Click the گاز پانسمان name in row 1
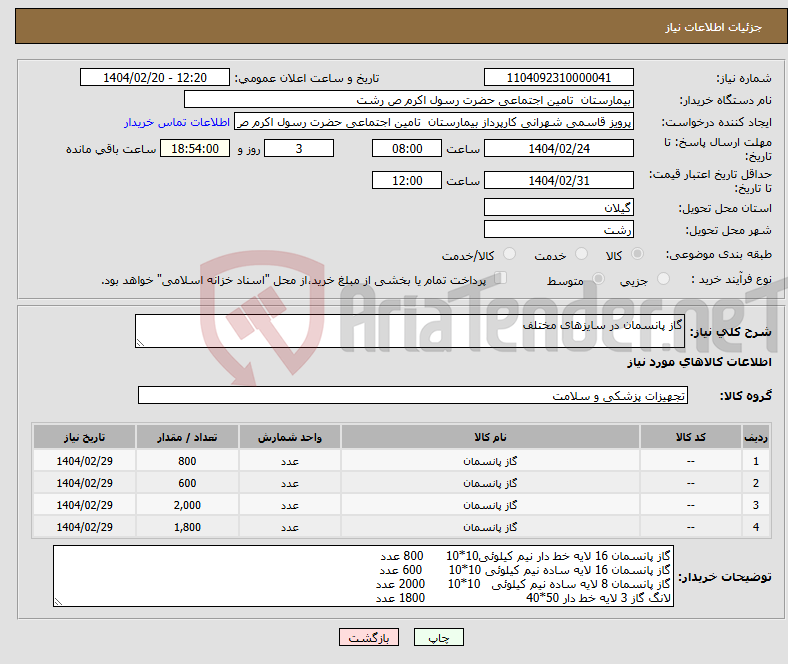The width and height of the screenshot is (788, 664). tap(490, 461)
